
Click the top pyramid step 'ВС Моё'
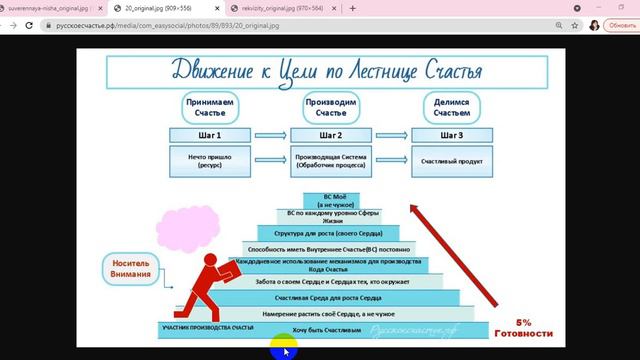331,201
